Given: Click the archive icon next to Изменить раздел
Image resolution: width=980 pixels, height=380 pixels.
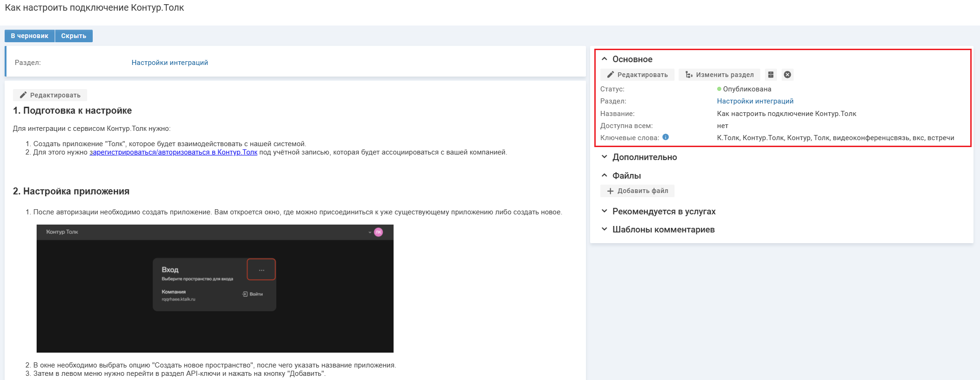Looking at the screenshot, I should (x=770, y=75).
